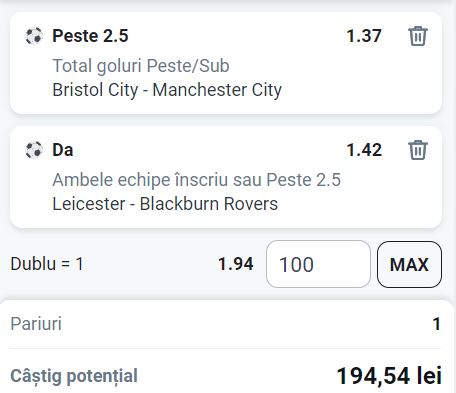Click the Pariuri count value 1
Viewport: 456px width, 393px height.
437,324
